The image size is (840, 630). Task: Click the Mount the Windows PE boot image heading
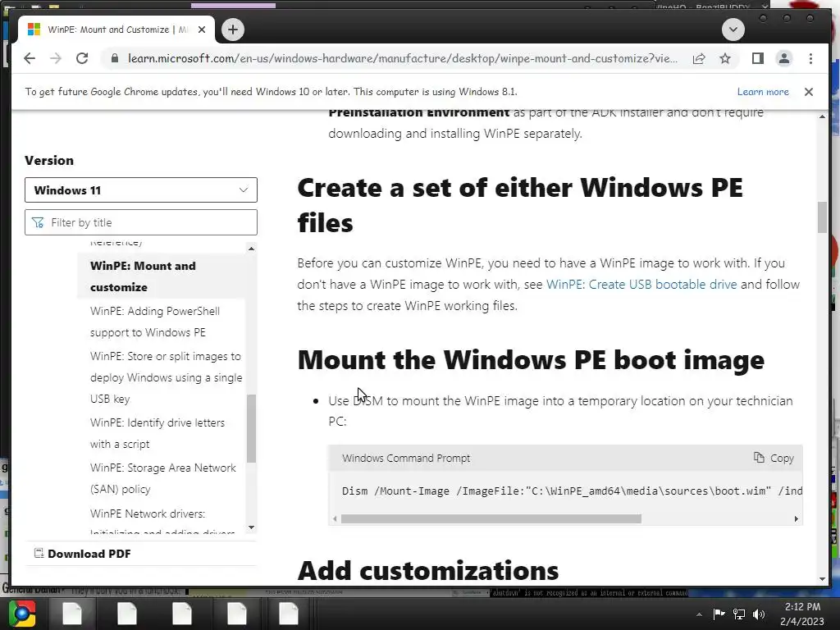(x=531, y=360)
